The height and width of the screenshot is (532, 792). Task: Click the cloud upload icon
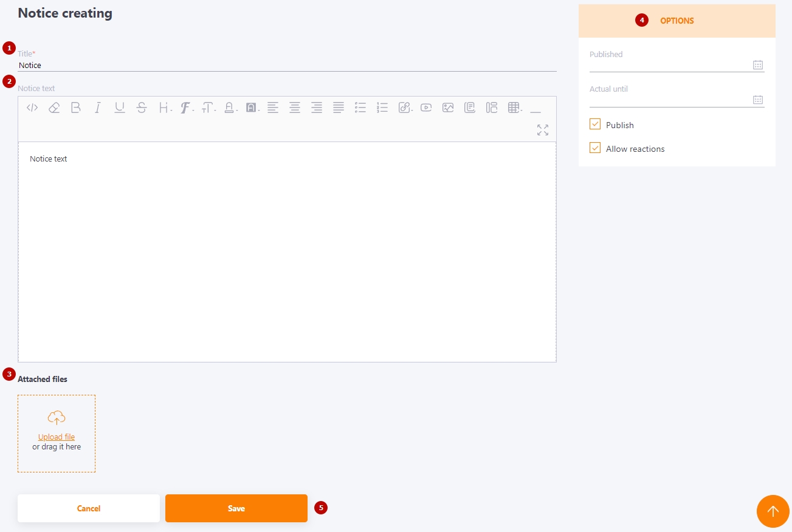(57, 418)
